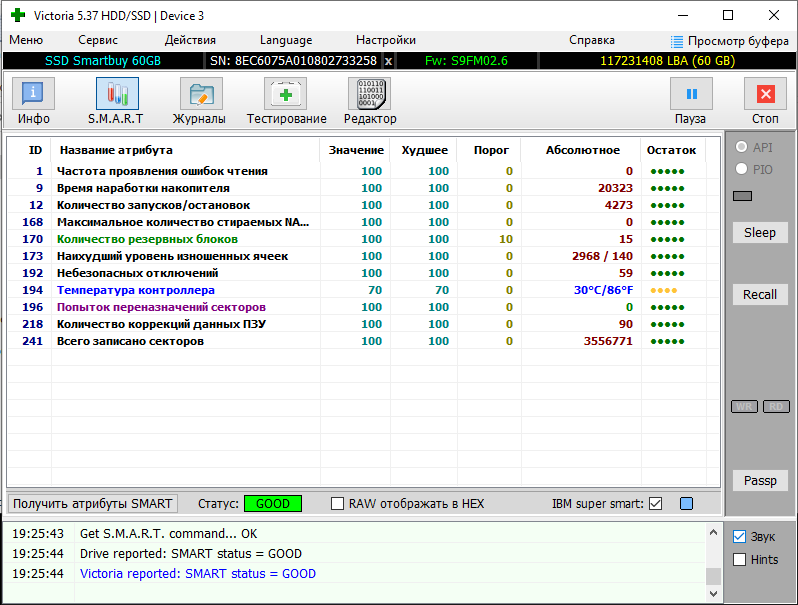Click the blue square color swatch
Viewport: 798px width, 605px height.
(x=686, y=504)
